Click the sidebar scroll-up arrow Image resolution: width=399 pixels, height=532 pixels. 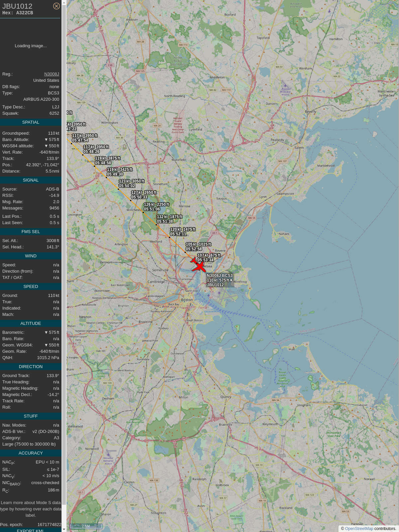(64, 2)
